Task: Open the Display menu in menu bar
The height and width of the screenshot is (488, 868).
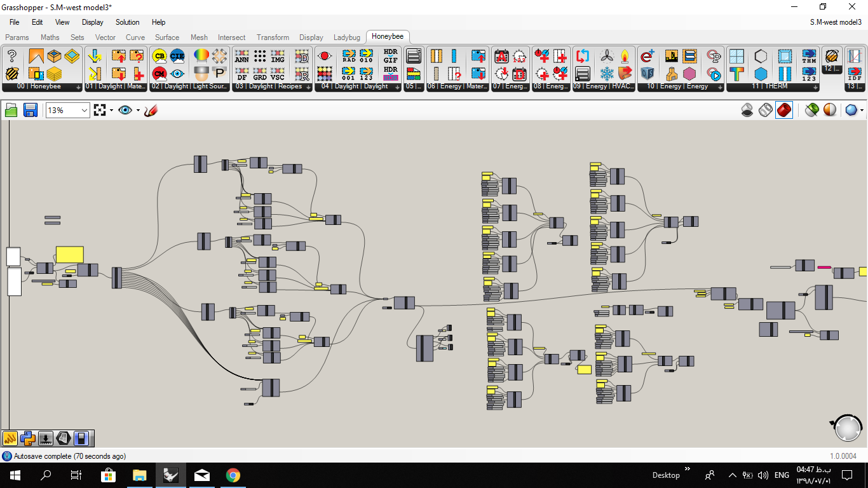Action: click(93, 22)
